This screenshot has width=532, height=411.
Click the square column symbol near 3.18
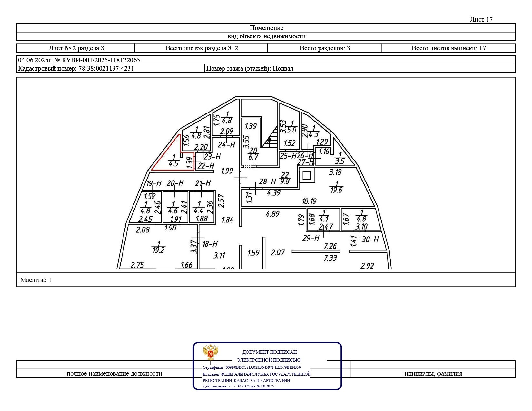(x=307, y=175)
